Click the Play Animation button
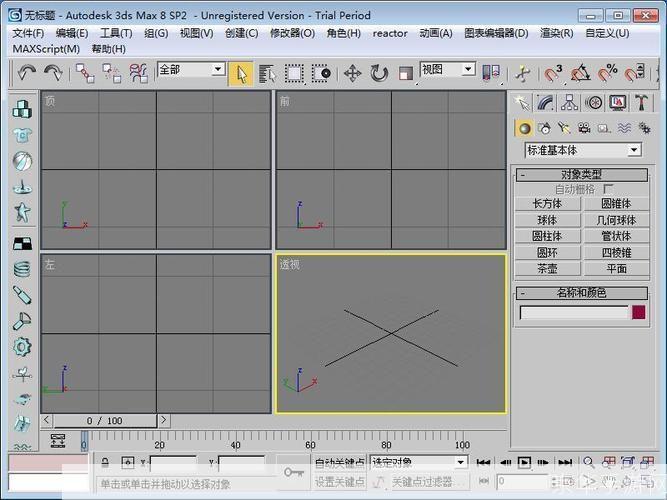The image size is (667, 500). click(524, 463)
